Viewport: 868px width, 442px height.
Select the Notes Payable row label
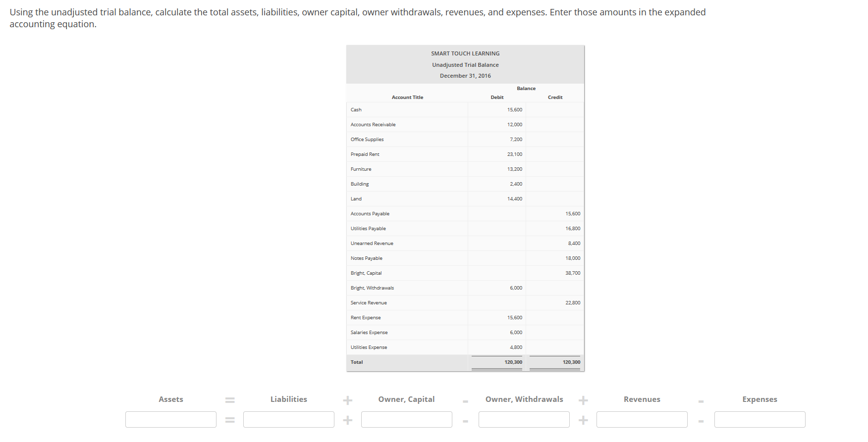click(x=367, y=258)
